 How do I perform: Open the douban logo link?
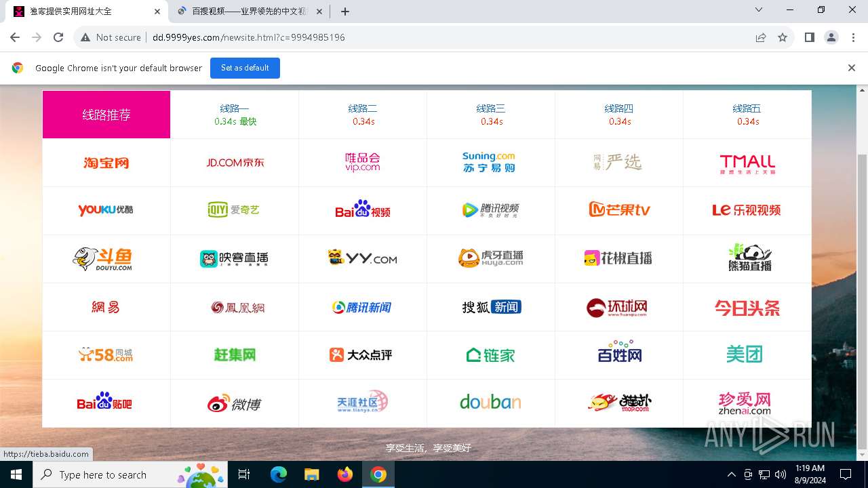[491, 403]
